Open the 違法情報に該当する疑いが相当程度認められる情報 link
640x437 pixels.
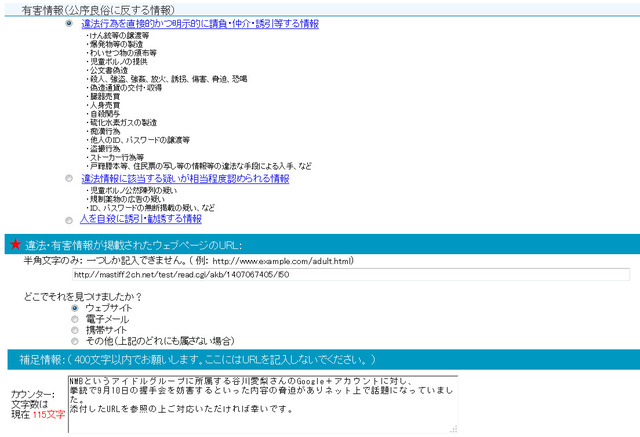click(185, 179)
